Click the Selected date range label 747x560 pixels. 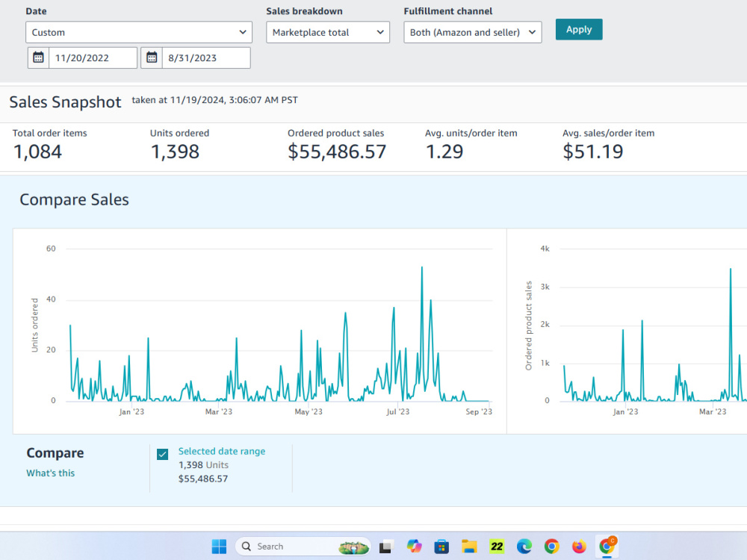(x=222, y=452)
